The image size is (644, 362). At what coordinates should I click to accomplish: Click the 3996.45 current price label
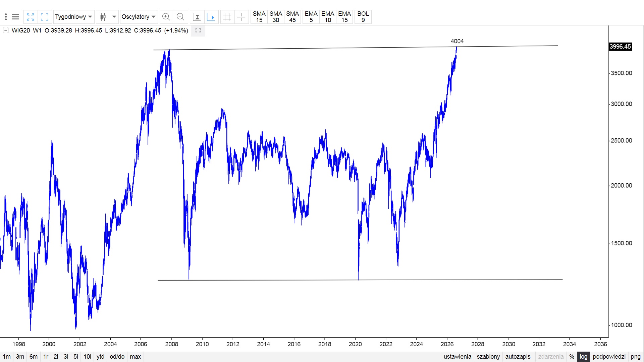[x=620, y=47]
